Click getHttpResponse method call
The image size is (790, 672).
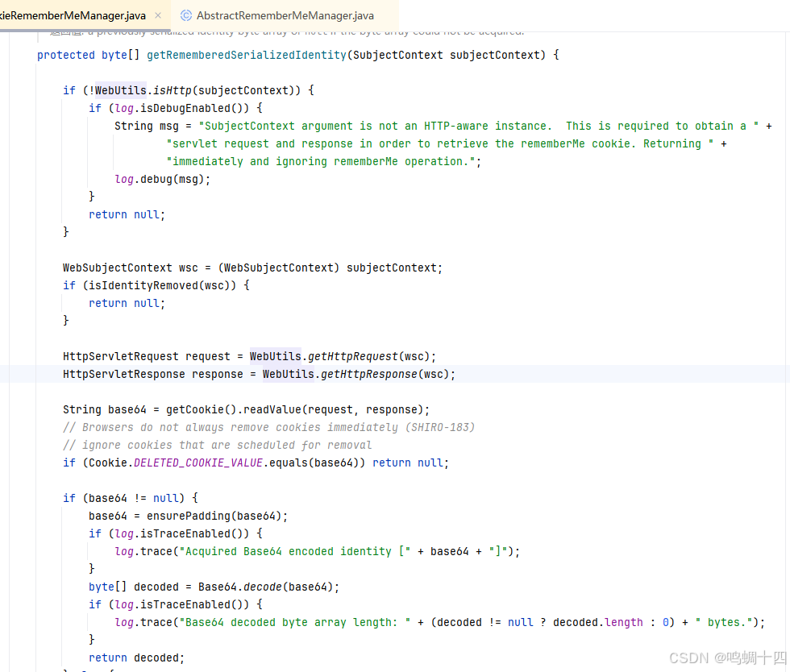(x=369, y=375)
